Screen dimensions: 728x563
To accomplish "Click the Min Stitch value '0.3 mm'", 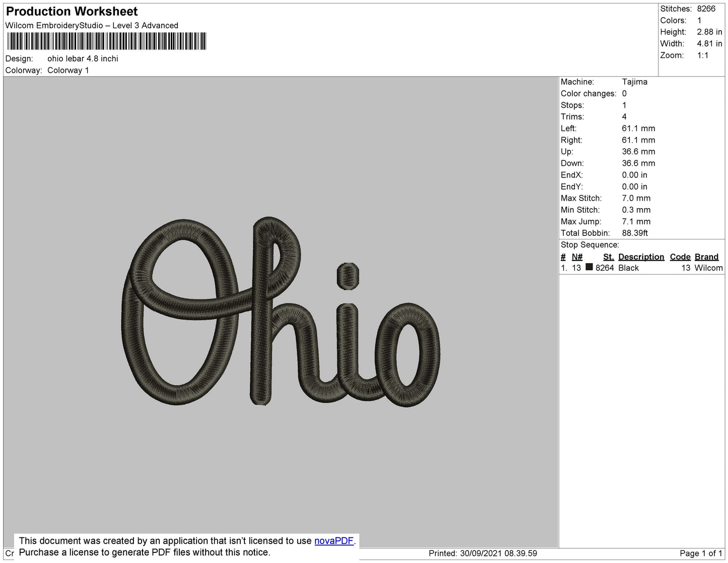I will [x=636, y=210].
